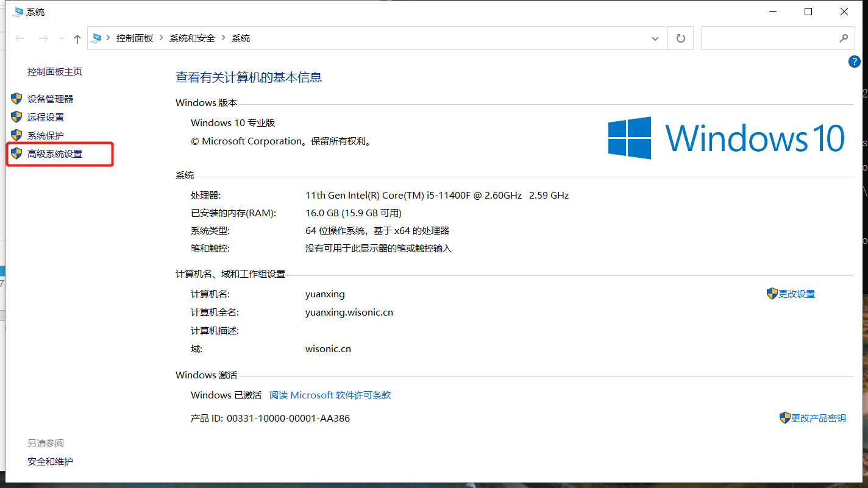Click the Windows 10 logo image
868x488 pixels.
tap(727, 138)
